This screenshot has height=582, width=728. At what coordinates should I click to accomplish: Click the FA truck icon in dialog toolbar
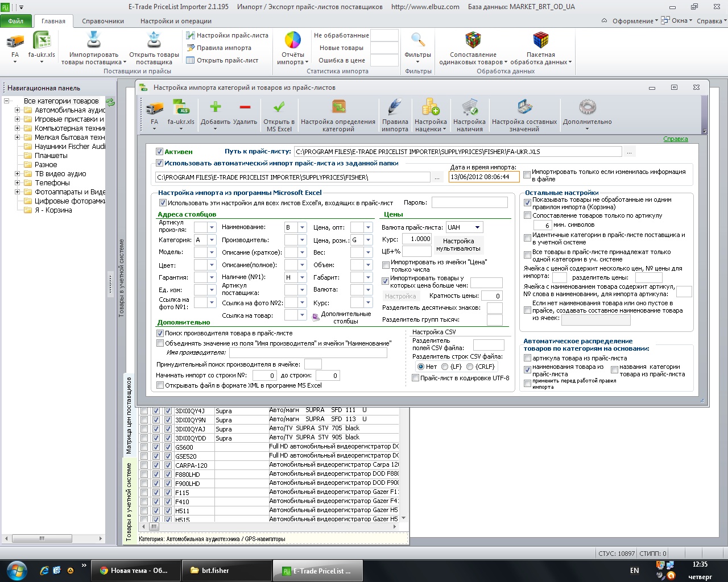[155, 107]
